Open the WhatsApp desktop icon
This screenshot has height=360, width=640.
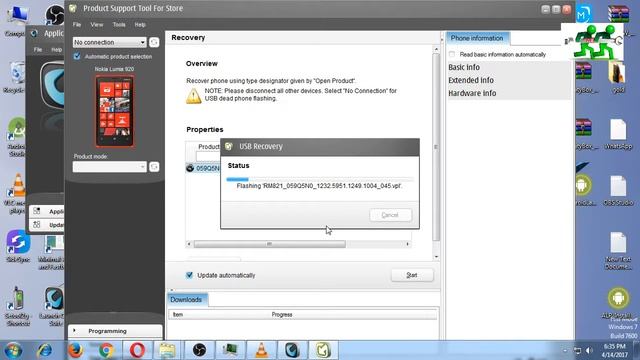pyautogui.click(x=618, y=134)
